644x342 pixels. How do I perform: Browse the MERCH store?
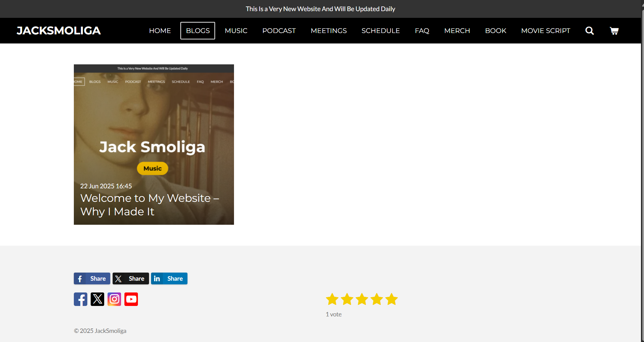click(x=457, y=31)
